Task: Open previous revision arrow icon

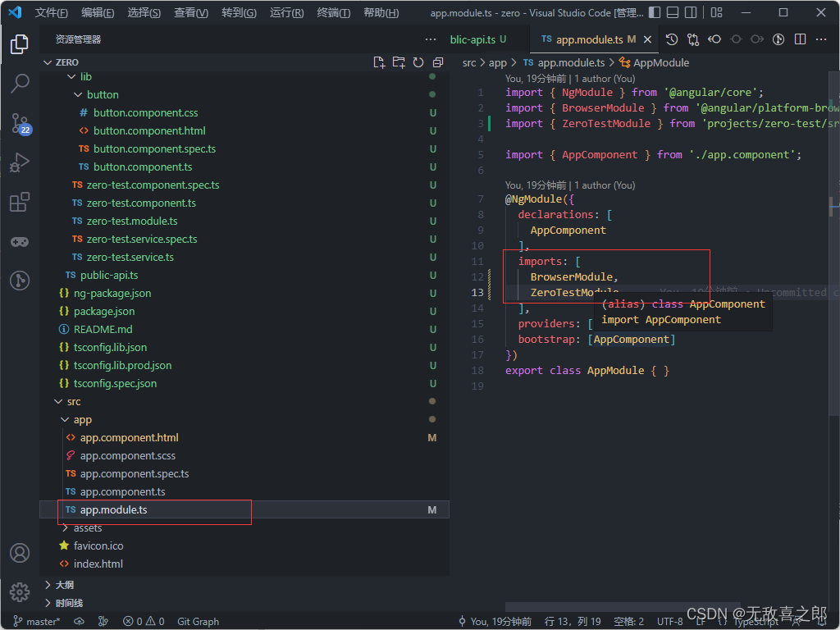Action: [x=714, y=39]
